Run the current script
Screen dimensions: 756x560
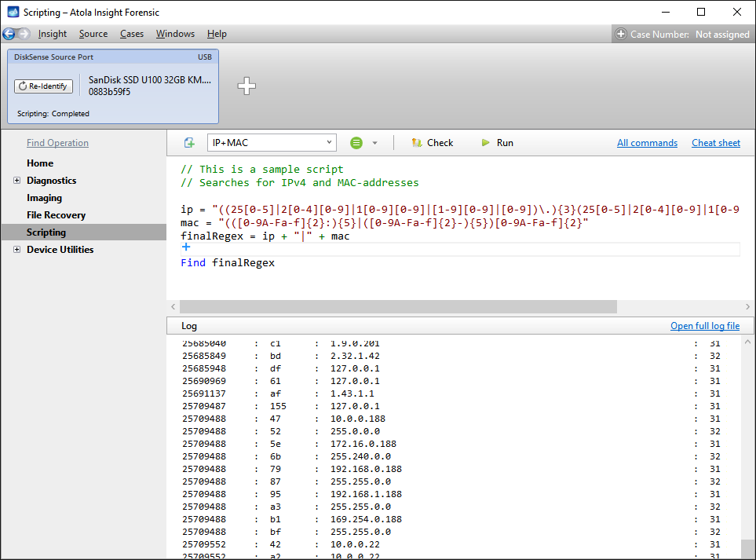[x=498, y=143]
